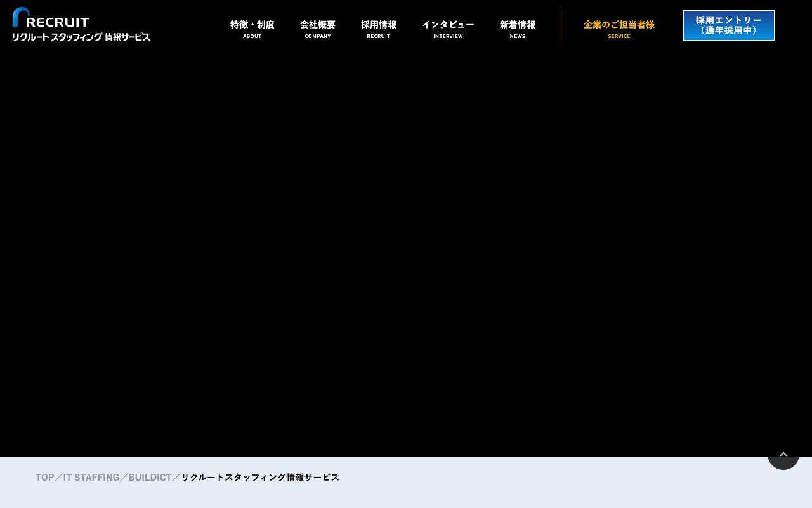Open the 特徴・制度 ABOUT menu
Viewport: 812px width, 508px height.
pos(252,29)
